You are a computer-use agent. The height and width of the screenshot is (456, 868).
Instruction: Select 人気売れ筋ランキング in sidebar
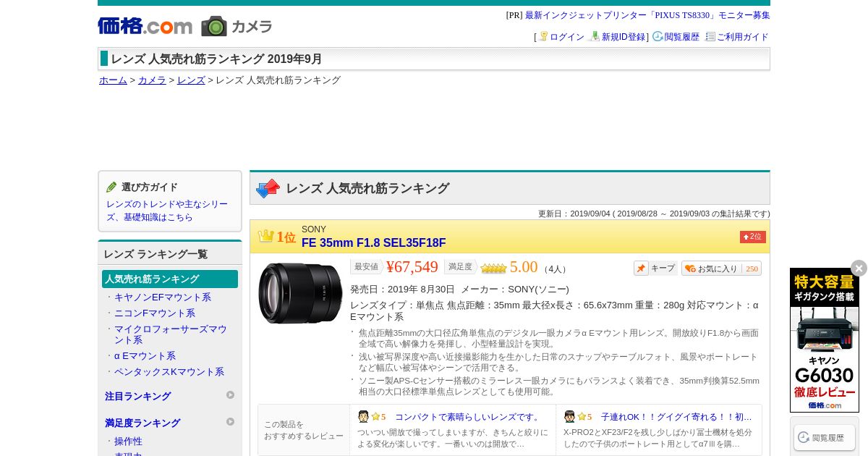pos(170,279)
